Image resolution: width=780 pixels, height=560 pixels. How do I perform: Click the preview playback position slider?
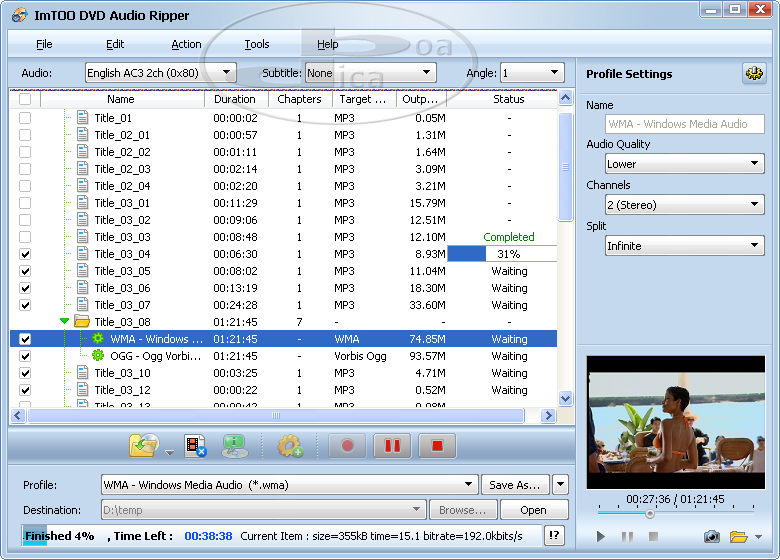click(650, 514)
